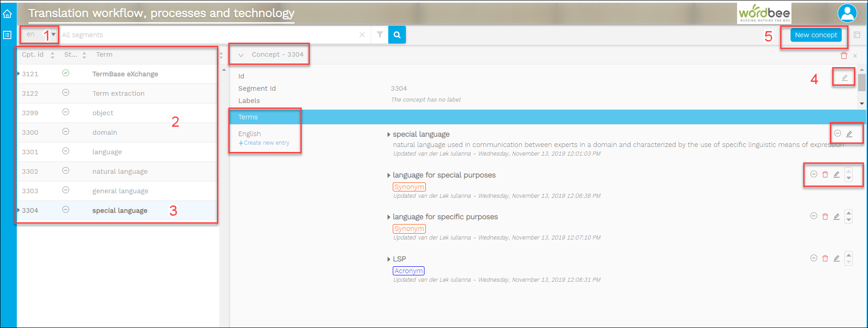Edit the 'language for special purposes' term
This screenshot has width=868, height=328.
836,174
